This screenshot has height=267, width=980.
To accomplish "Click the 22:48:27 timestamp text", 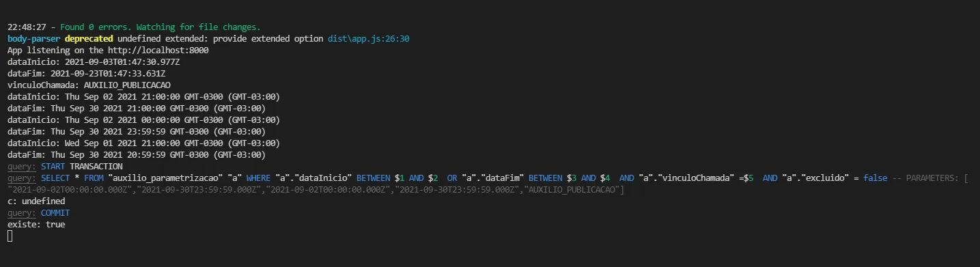I will tap(27, 27).
